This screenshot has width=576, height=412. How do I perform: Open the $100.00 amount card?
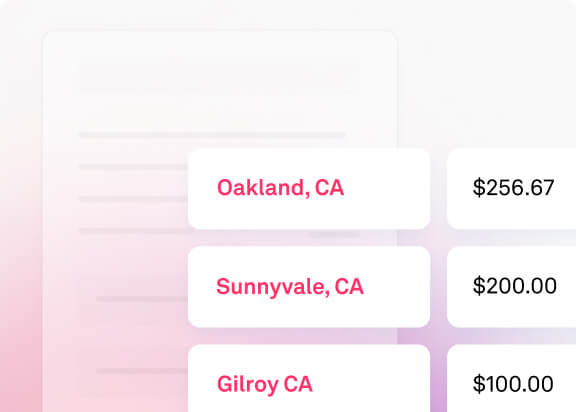coord(511,378)
